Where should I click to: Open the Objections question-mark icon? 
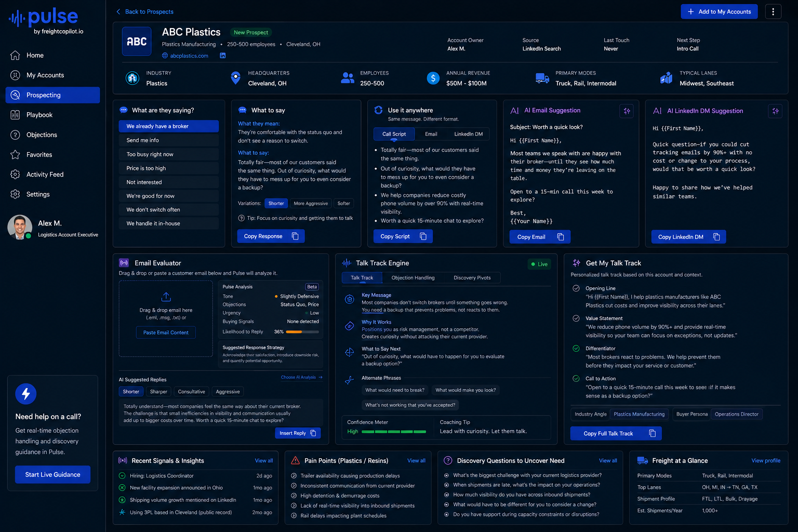coord(15,135)
